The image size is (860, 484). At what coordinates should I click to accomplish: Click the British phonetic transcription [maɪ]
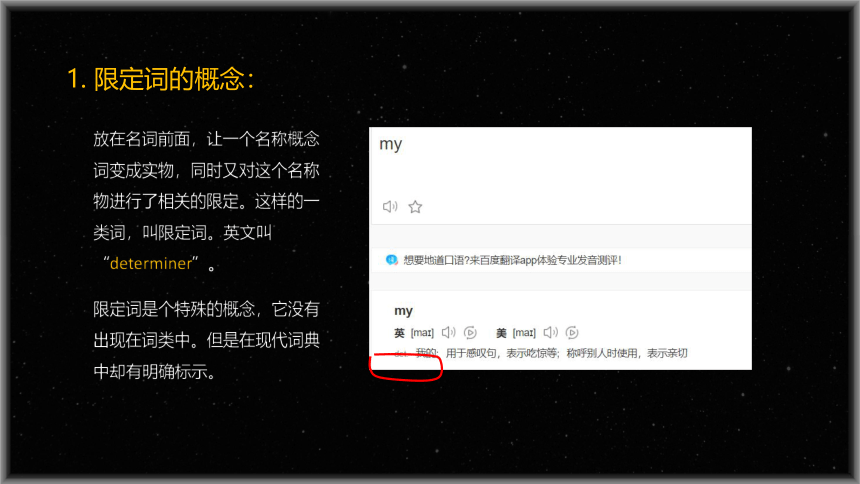pyautogui.click(x=422, y=333)
